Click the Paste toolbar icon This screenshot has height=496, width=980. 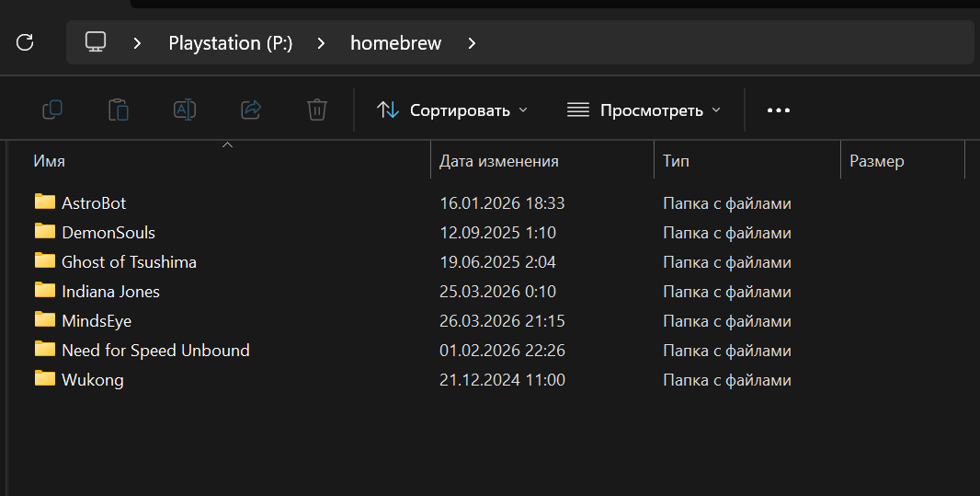pyautogui.click(x=118, y=110)
